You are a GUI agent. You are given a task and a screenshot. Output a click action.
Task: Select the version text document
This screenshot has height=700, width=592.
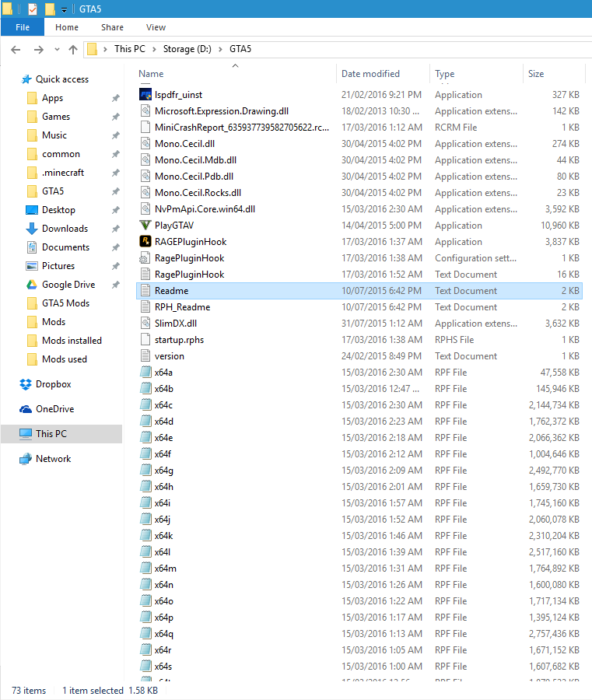170,356
